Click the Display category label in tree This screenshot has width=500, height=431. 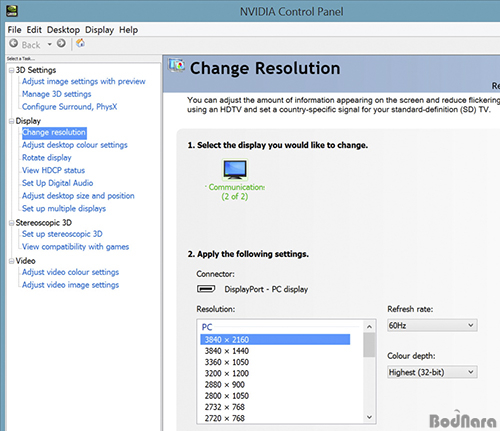(x=28, y=121)
